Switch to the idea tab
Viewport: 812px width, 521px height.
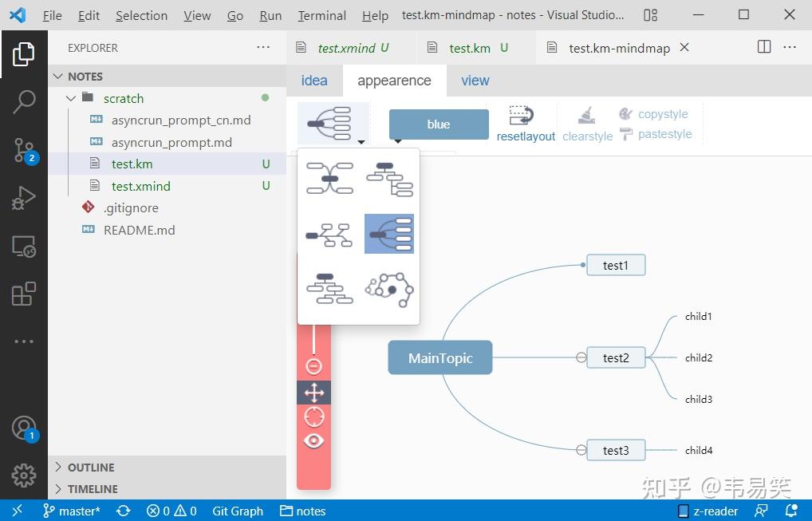click(314, 81)
